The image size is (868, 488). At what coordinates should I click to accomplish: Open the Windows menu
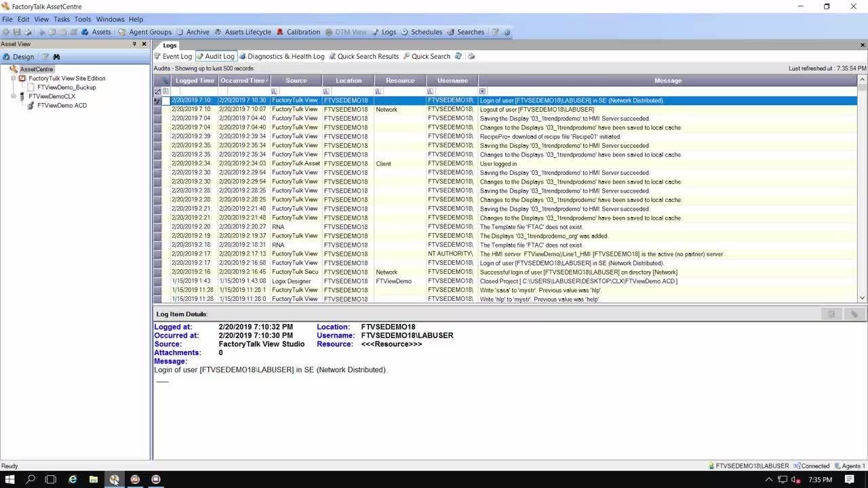pos(110,19)
